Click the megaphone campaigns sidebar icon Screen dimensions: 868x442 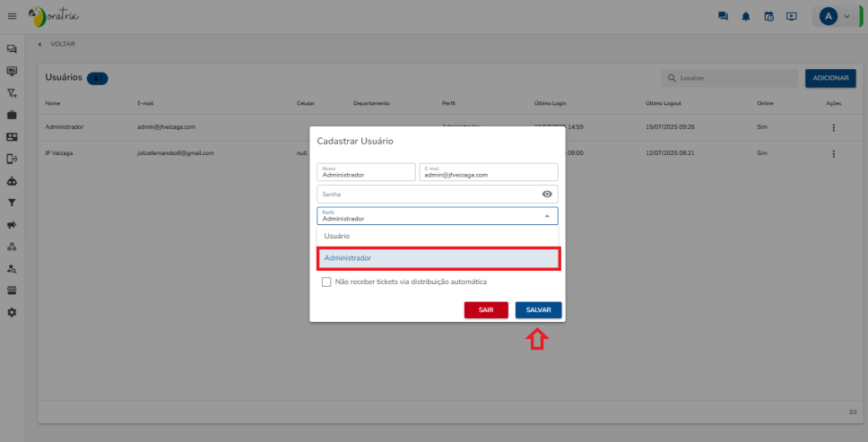coord(13,224)
